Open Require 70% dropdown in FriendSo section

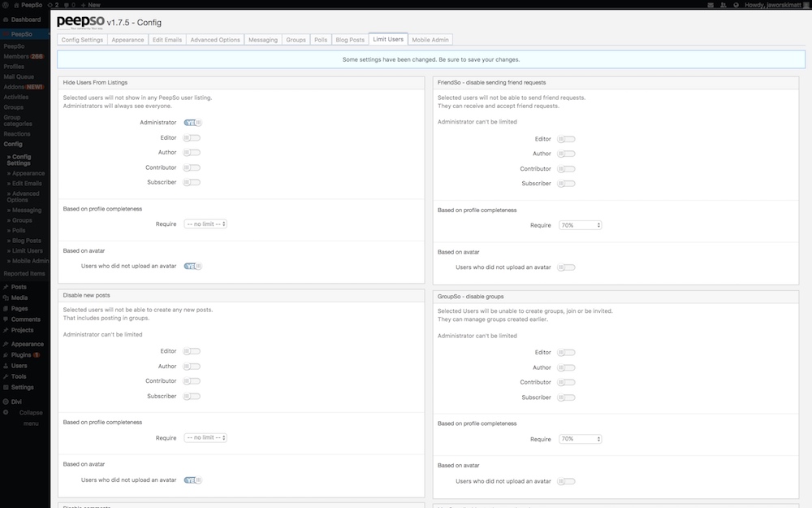pos(580,225)
